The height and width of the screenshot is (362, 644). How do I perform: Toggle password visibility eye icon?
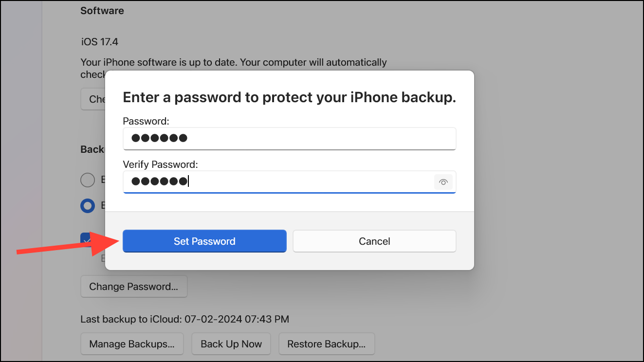click(x=443, y=182)
